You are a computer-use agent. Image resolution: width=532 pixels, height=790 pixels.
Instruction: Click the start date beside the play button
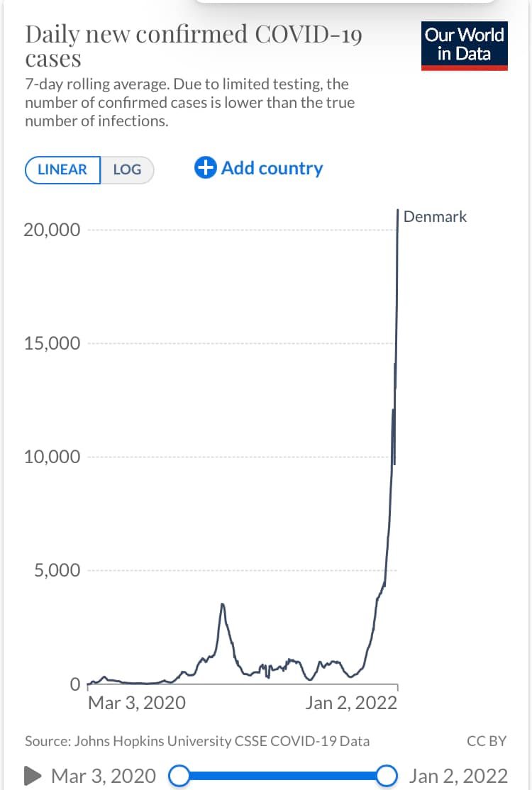click(x=104, y=776)
